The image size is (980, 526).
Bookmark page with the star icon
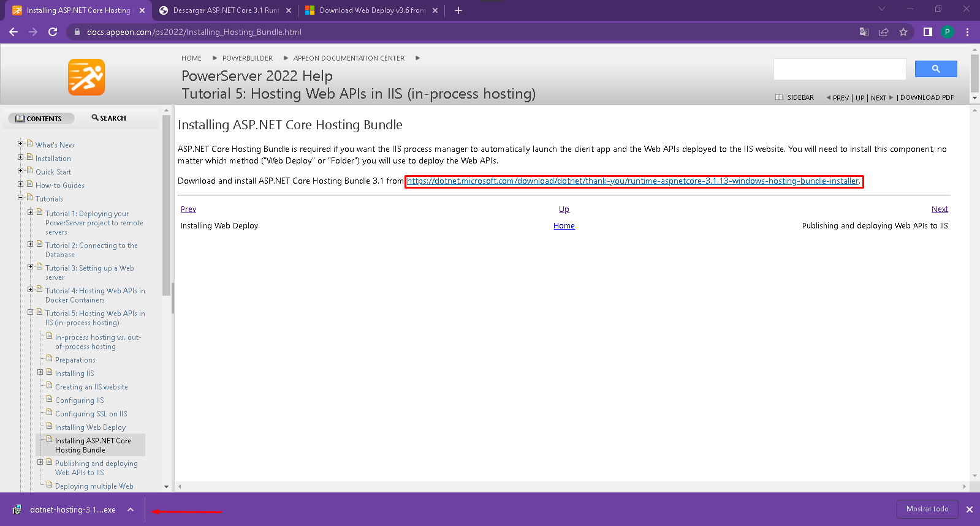point(903,32)
